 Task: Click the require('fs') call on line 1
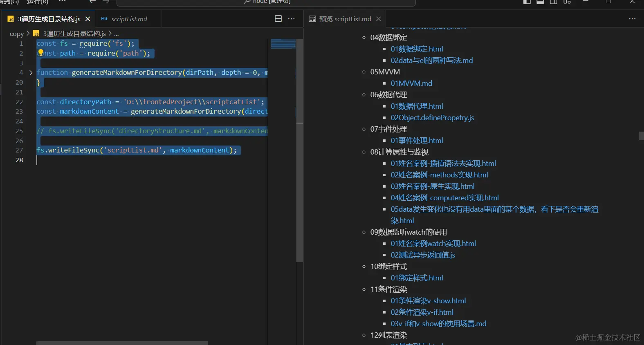[105, 43]
